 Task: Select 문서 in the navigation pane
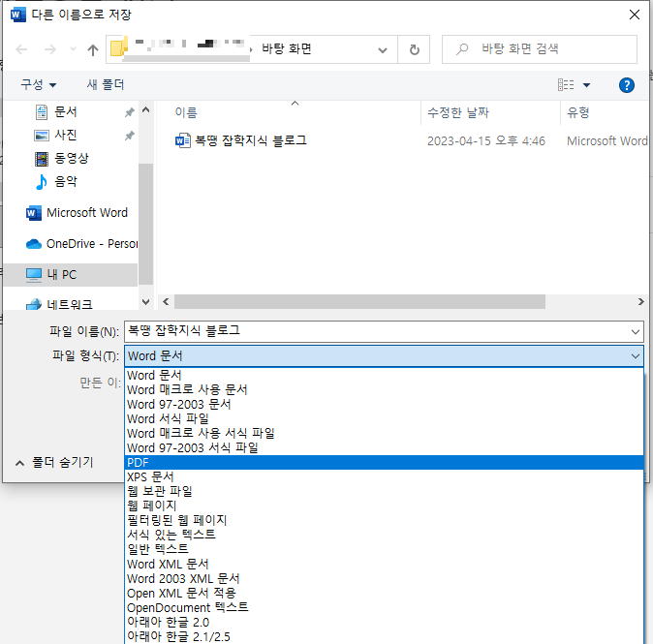click(x=66, y=111)
